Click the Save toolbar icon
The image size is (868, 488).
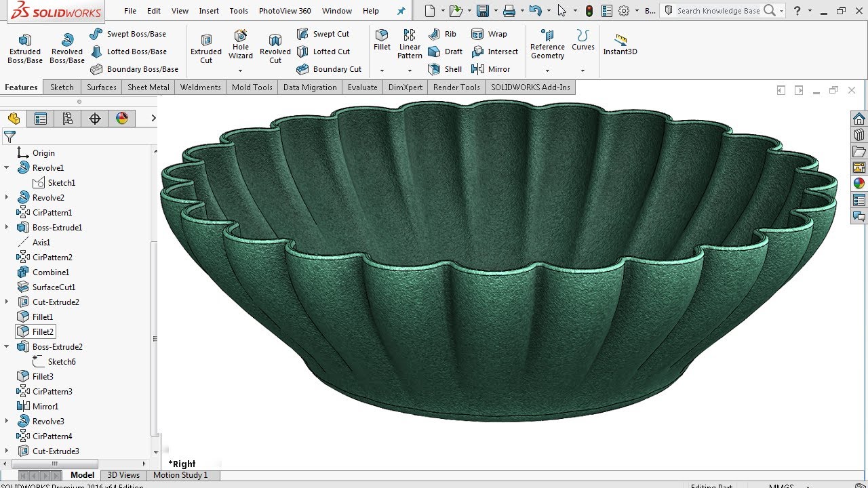tap(483, 11)
